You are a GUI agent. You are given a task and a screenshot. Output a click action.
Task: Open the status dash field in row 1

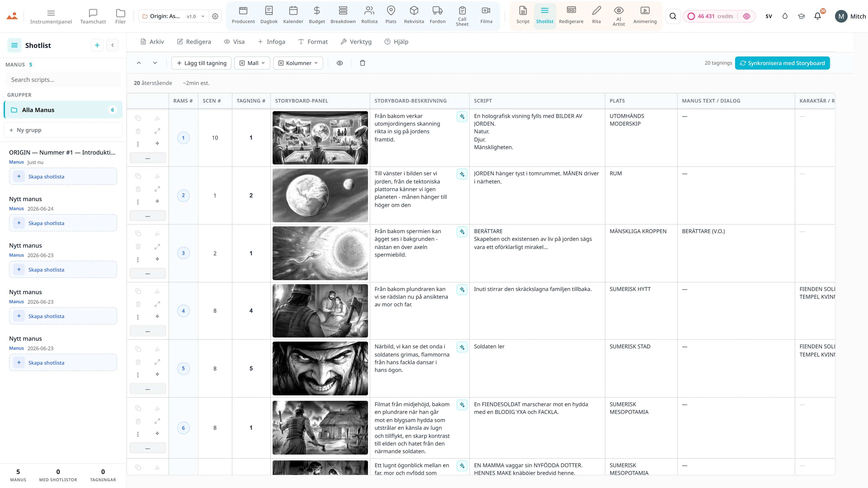[148, 158]
